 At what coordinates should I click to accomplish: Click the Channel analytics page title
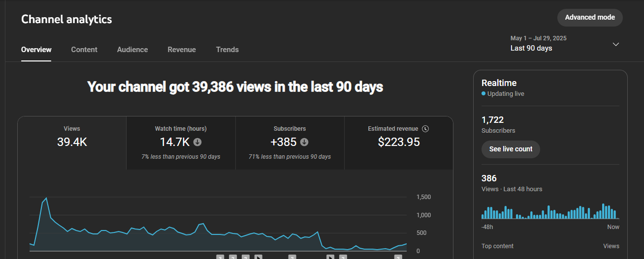pyautogui.click(x=66, y=20)
